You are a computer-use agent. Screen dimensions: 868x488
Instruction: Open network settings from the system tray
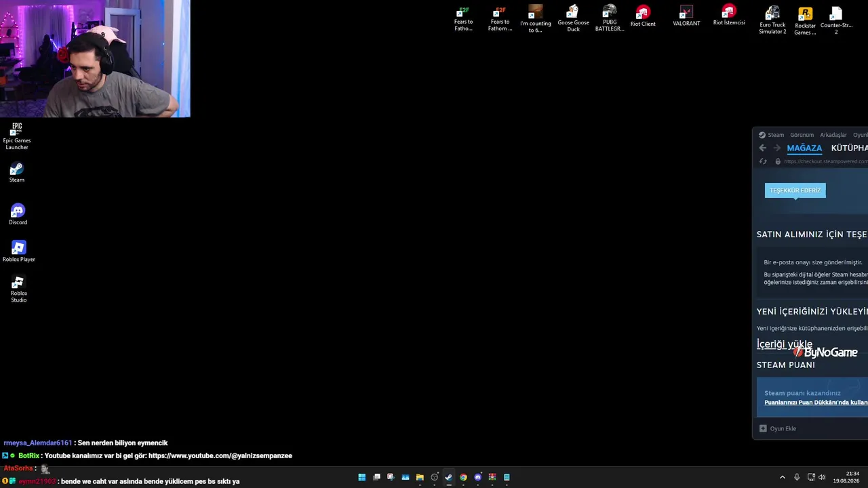point(811,477)
